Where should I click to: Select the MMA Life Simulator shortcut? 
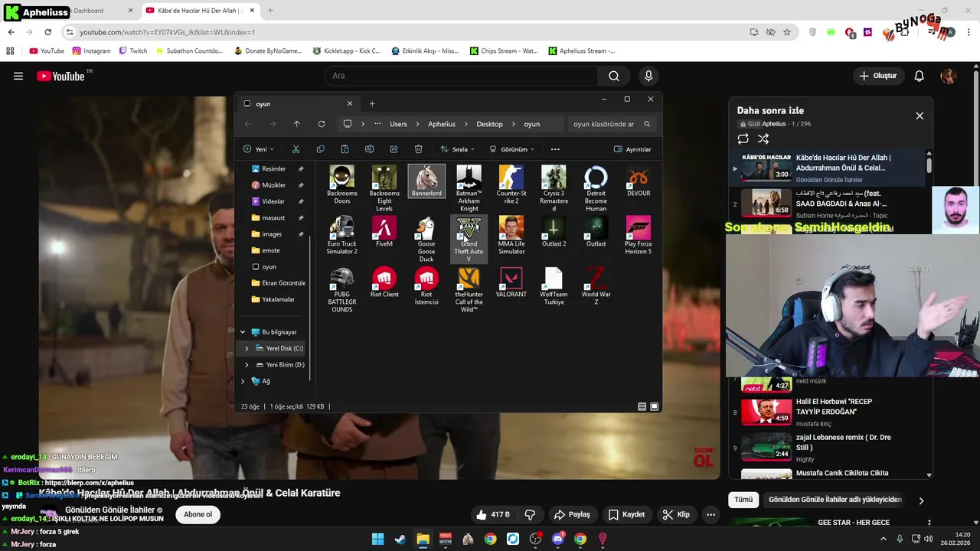[x=511, y=236]
